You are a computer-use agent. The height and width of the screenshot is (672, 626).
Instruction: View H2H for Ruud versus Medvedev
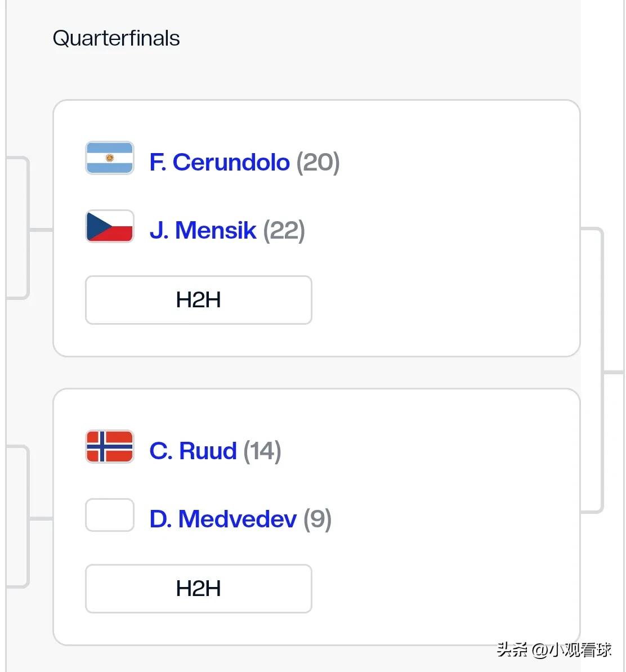click(x=199, y=589)
